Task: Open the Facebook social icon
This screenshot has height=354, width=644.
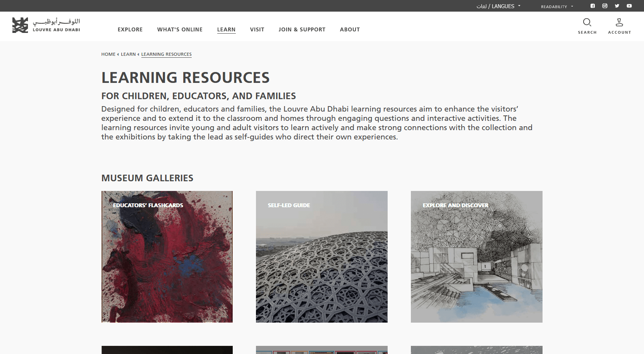Action: [592, 6]
